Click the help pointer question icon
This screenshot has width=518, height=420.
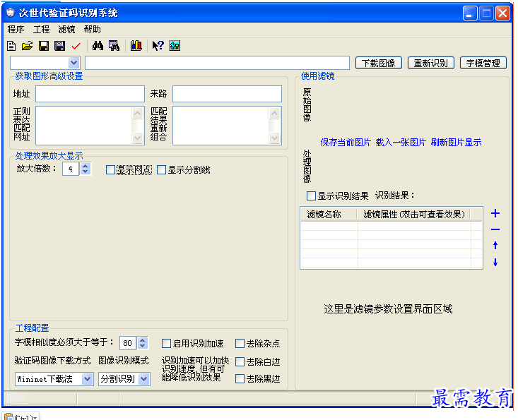(158, 46)
